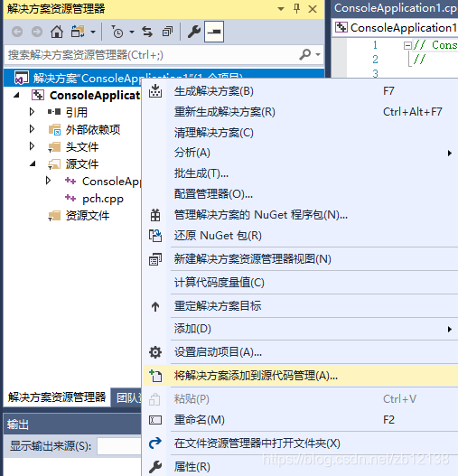The image size is (458, 476).
Task: Switch to the 团队 bottom tab
Action: tap(126, 397)
